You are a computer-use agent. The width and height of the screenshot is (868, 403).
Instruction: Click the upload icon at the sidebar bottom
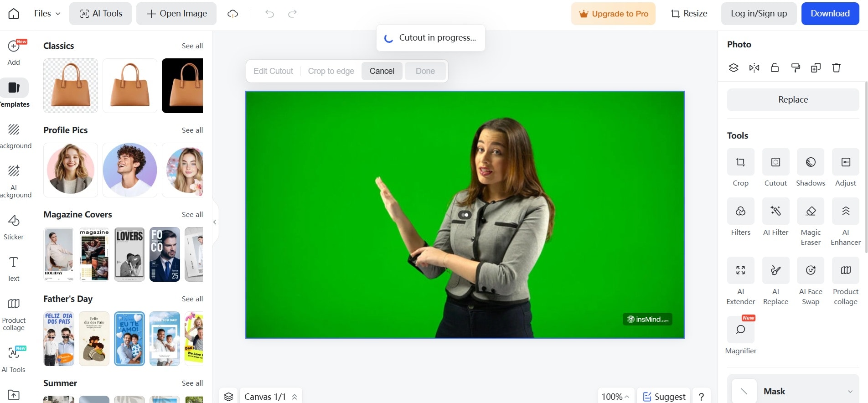pyautogui.click(x=14, y=395)
